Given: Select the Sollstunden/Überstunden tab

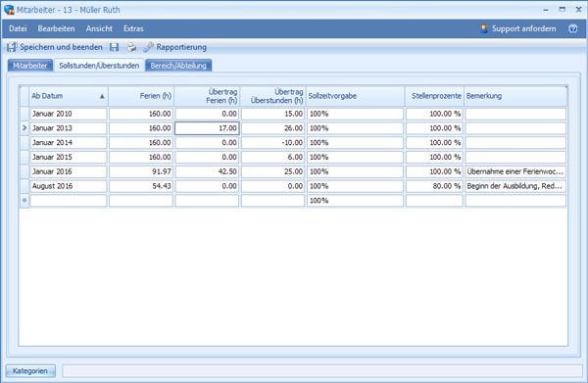Looking at the screenshot, I should click(99, 66).
